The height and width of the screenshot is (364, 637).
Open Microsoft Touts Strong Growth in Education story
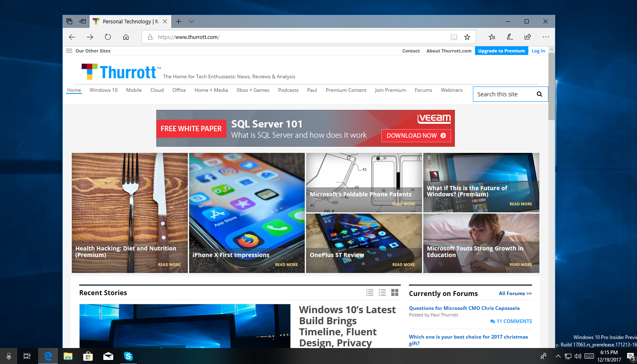481,243
